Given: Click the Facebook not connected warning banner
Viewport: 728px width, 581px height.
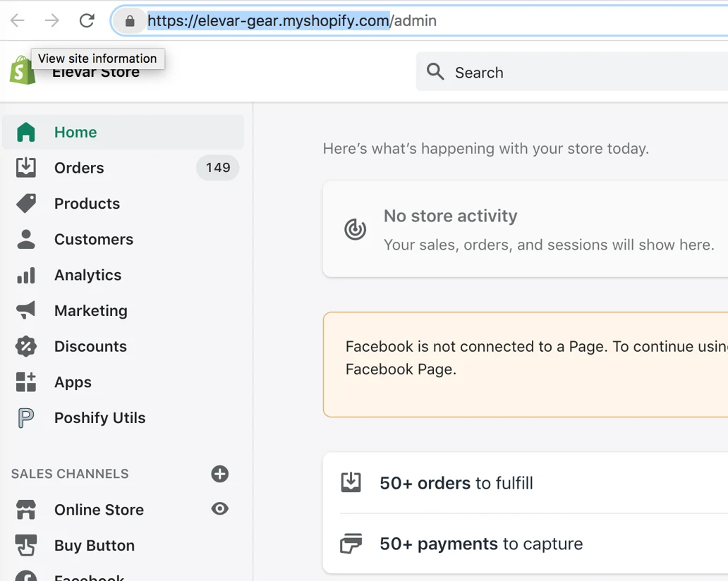Looking at the screenshot, I should (526, 365).
